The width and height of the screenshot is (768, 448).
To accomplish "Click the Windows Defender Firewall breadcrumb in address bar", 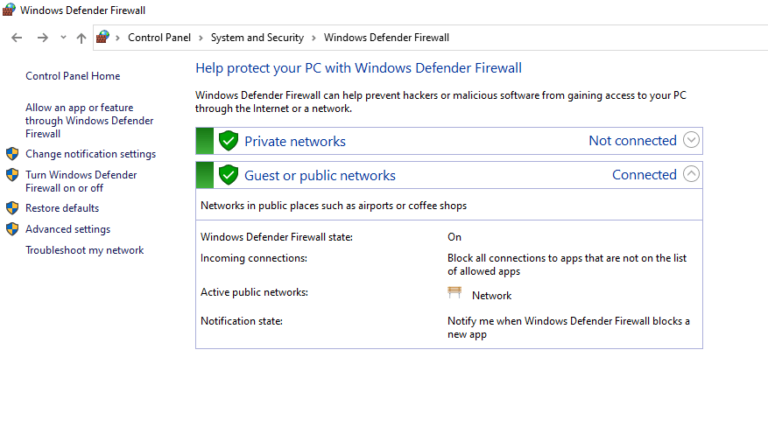I will coord(386,38).
